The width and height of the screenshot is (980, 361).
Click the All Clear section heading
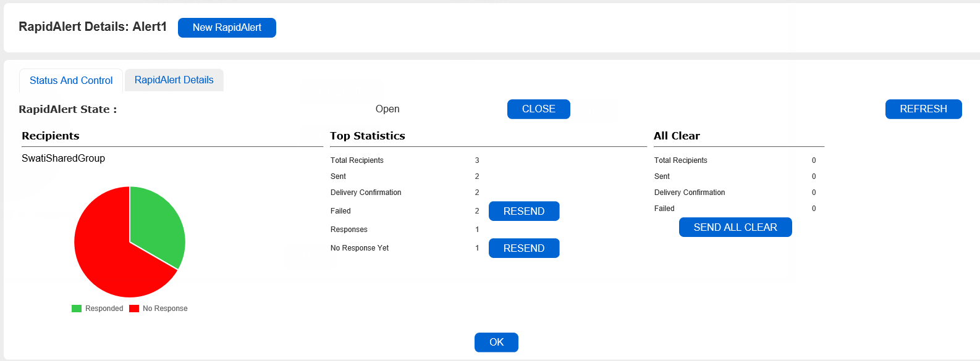[x=677, y=136]
